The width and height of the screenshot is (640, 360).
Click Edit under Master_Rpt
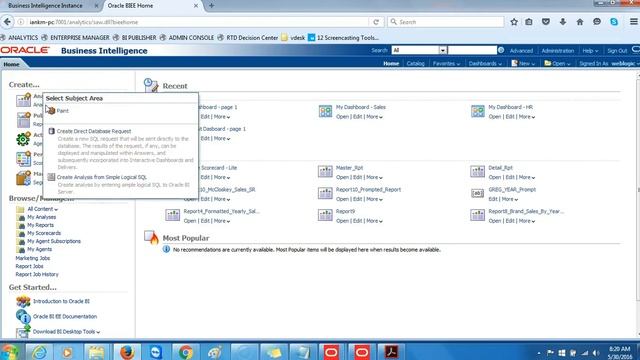[358, 177]
